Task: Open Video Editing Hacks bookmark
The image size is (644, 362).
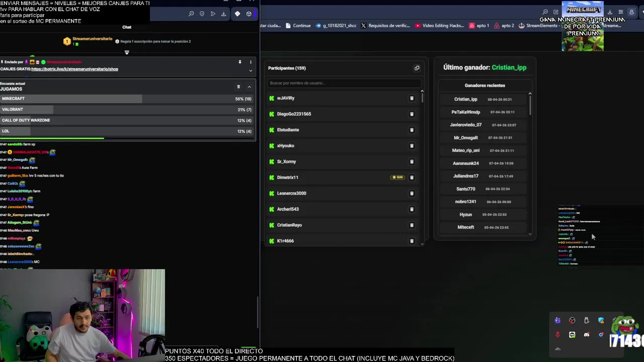Action: pos(439,26)
